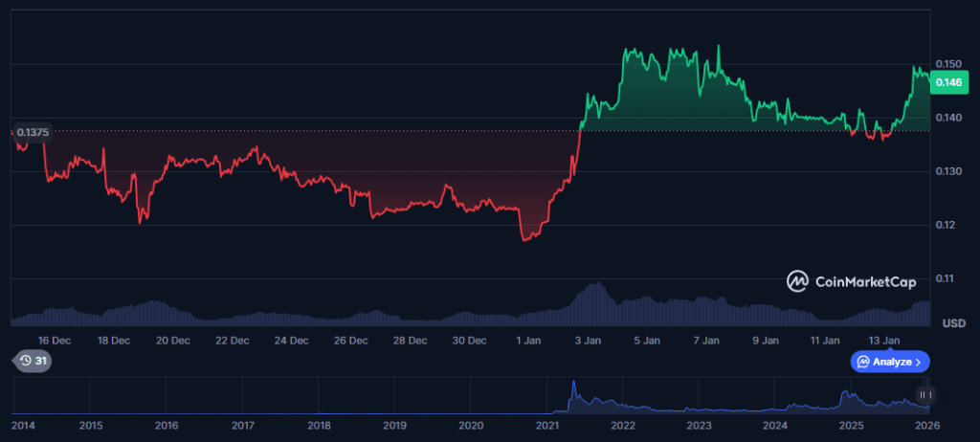Click the price low point near 1 Jan
Screen dimensions: 980x442
coord(525,239)
